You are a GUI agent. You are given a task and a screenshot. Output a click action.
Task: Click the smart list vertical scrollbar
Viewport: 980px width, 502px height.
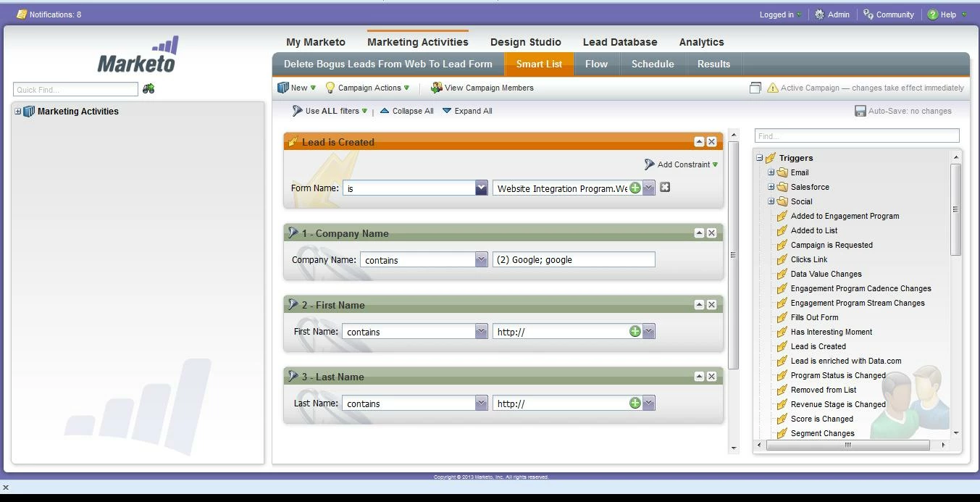tap(733, 254)
